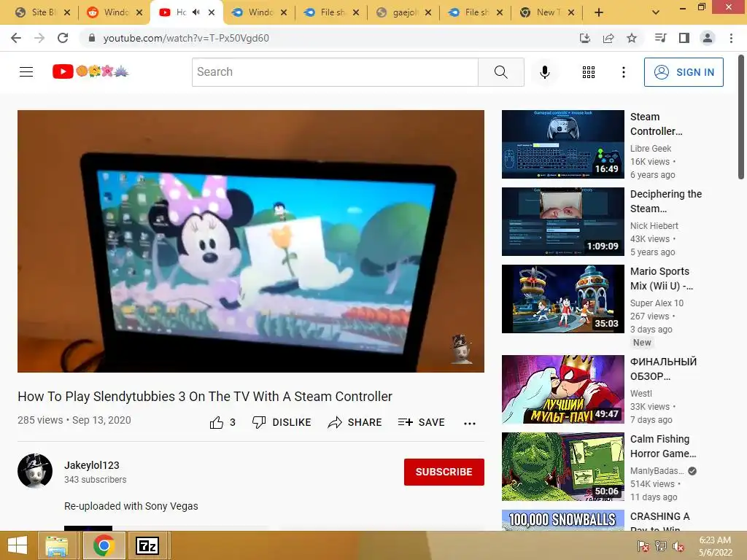
Task: Open more actions ellipsis below video
Action: tap(470, 424)
